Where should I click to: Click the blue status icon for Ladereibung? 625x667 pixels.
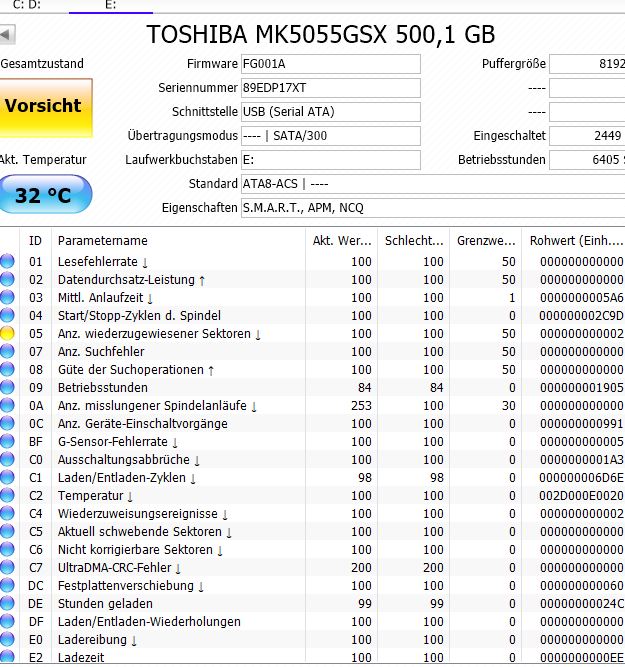[7, 639]
